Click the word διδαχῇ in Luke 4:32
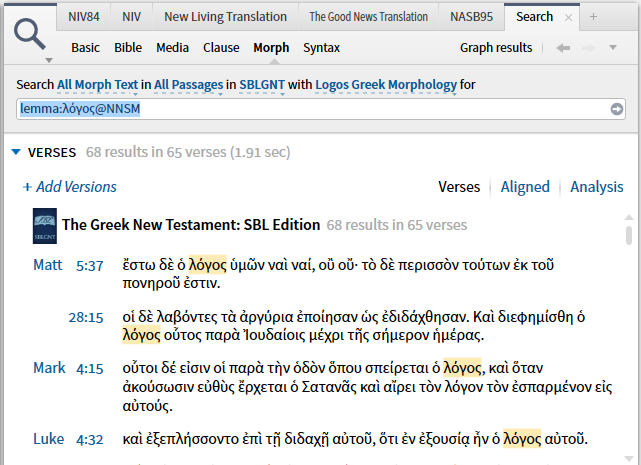 pos(307,439)
